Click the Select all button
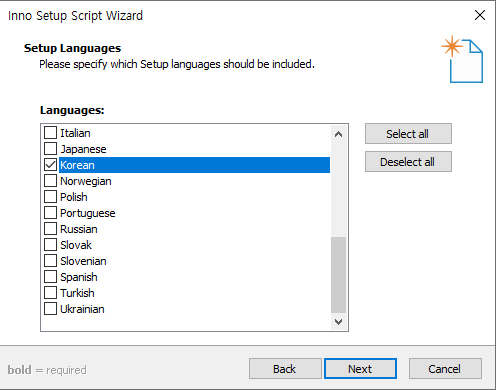Screen dimensions: 496x390 coord(408,134)
